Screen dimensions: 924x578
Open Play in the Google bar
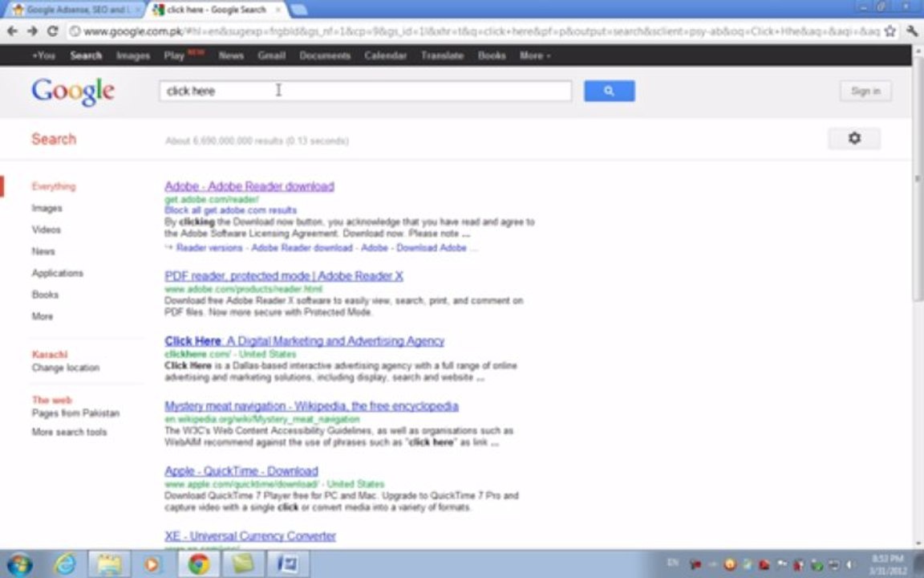174,55
